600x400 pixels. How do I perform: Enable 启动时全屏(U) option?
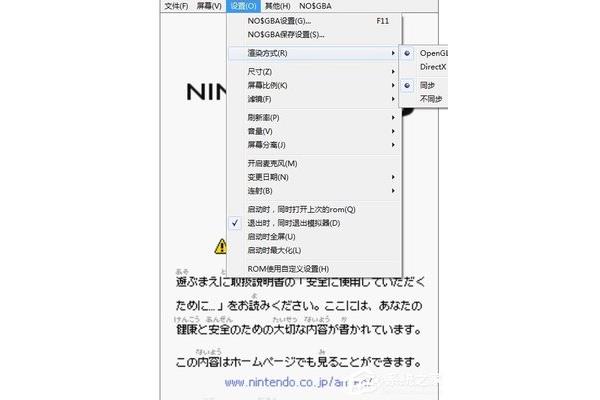[x=314, y=237]
